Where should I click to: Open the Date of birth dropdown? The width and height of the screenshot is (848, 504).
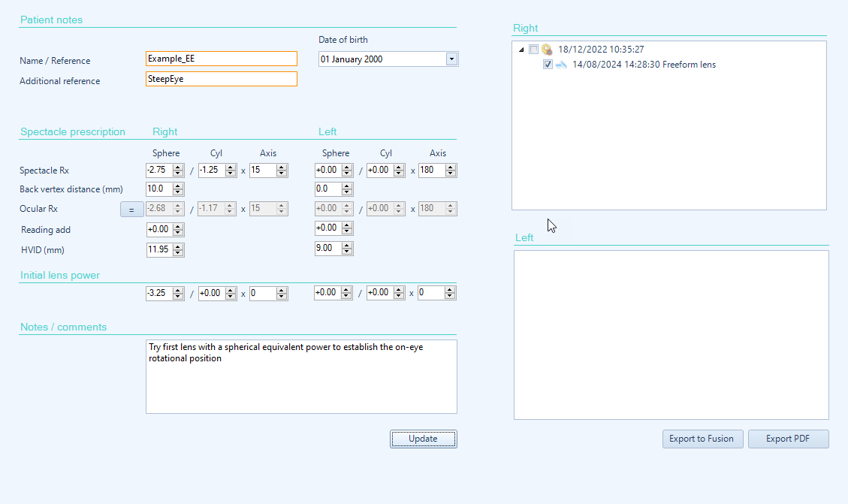point(451,59)
